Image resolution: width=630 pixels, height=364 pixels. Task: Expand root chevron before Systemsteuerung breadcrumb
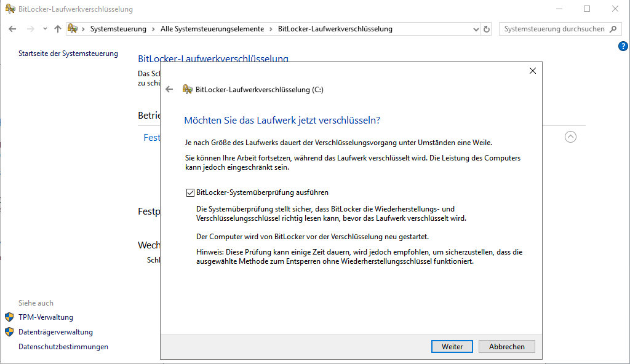pyautogui.click(x=83, y=29)
